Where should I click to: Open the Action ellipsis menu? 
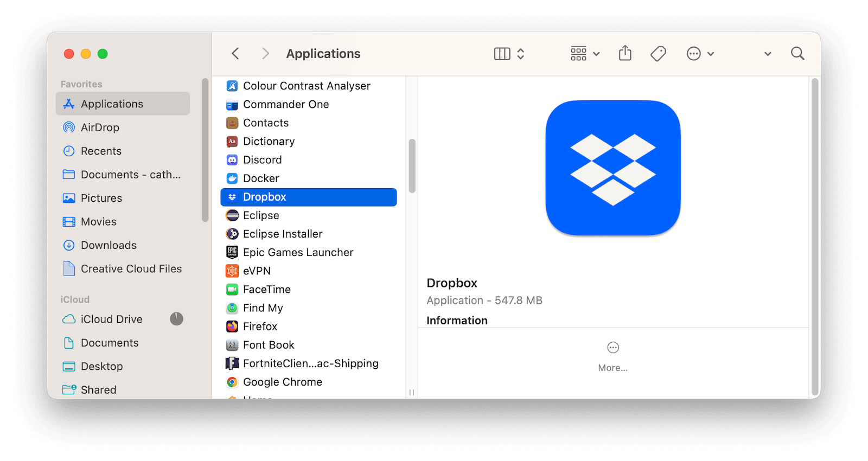point(700,54)
